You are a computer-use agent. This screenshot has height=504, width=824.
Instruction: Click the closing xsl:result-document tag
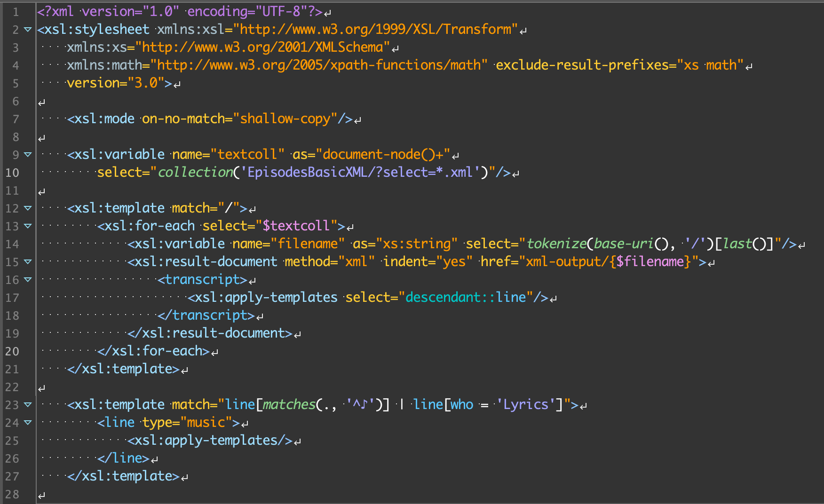[x=210, y=333]
